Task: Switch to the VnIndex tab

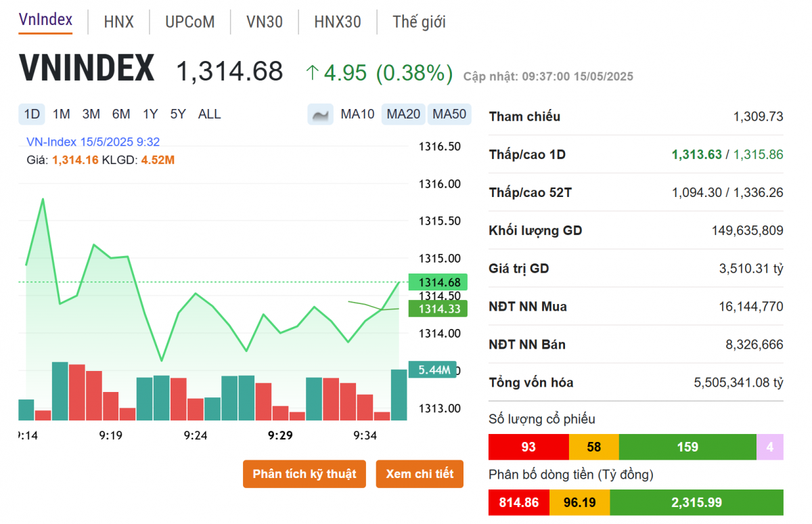Action: 45,20
